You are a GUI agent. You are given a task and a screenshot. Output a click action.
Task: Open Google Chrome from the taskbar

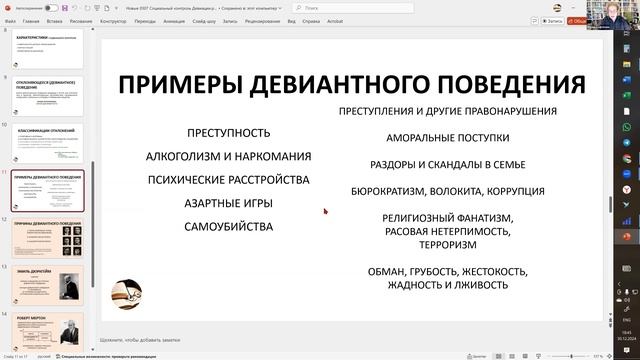(x=627, y=159)
